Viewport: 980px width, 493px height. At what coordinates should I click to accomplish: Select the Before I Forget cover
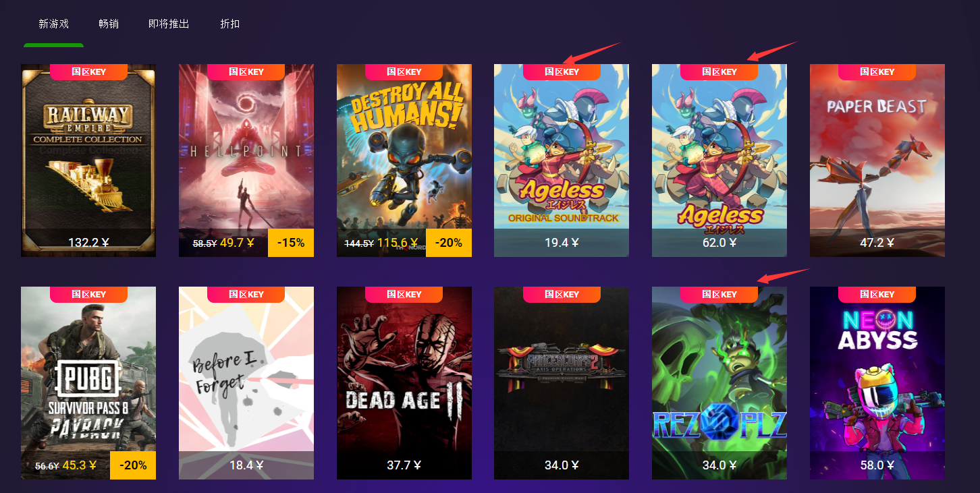[246, 383]
